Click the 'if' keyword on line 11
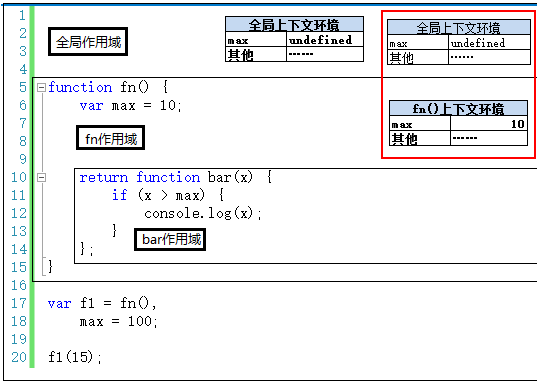The width and height of the screenshot is (537, 382). [120, 195]
